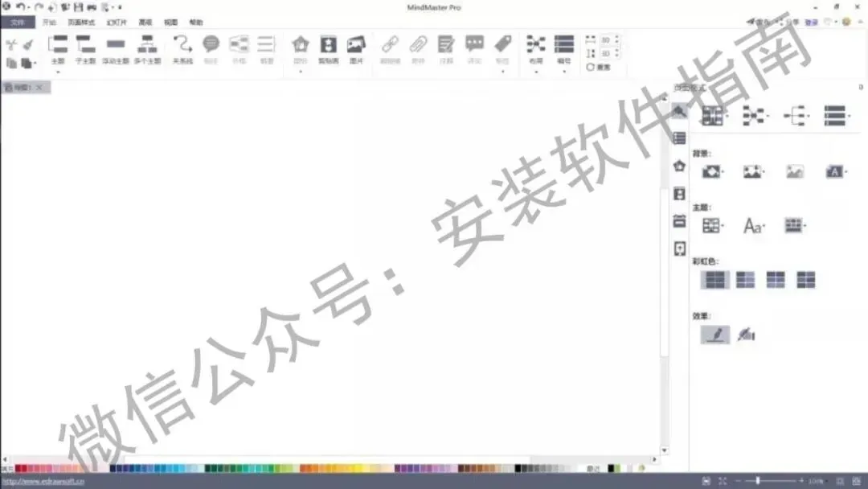868x489 pixels.
Task: Select the first rainbow color scheme
Action: (714, 280)
